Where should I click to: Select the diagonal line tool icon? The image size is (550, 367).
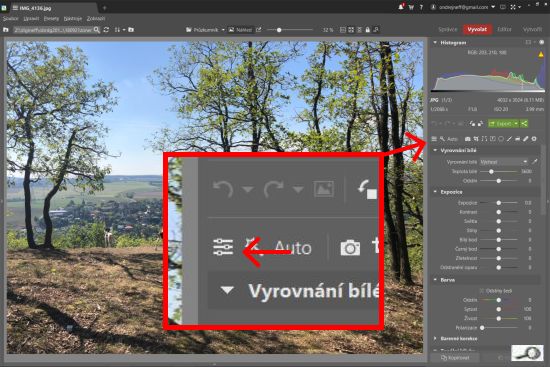(509, 139)
